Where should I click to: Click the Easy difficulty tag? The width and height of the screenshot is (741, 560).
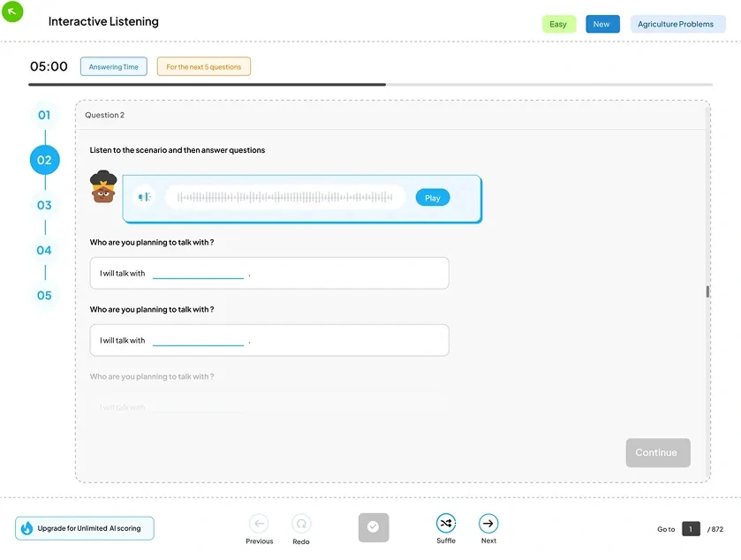(558, 25)
